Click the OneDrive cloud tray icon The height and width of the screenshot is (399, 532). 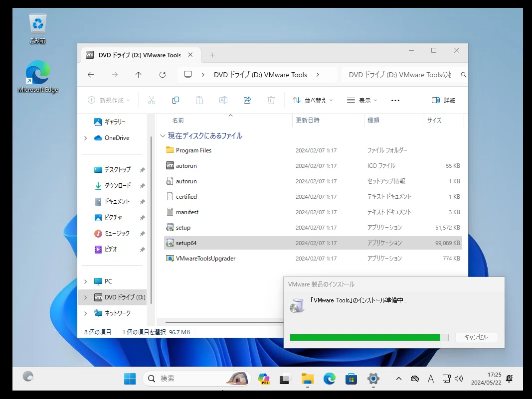point(415,379)
